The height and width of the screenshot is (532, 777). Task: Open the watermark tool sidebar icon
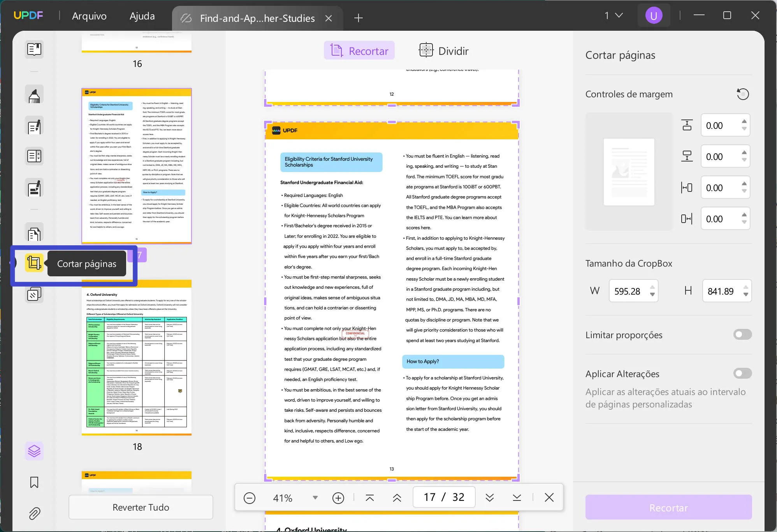pyautogui.click(x=34, y=294)
